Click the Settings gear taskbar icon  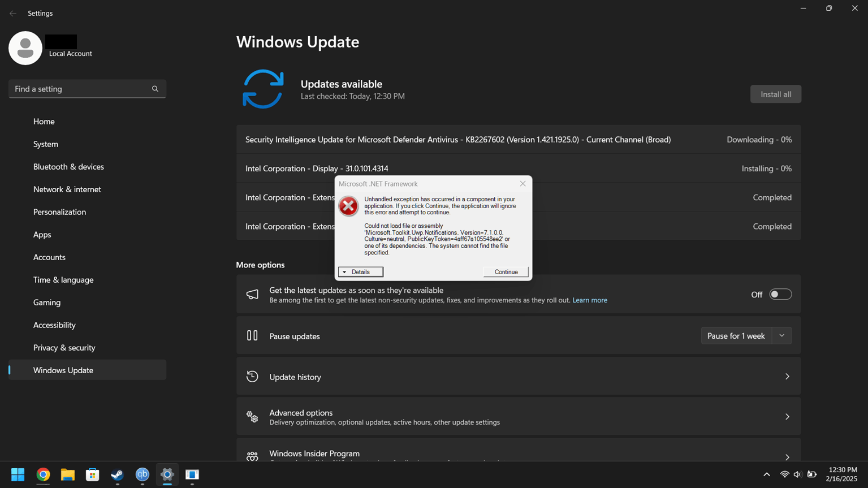pos(167,474)
